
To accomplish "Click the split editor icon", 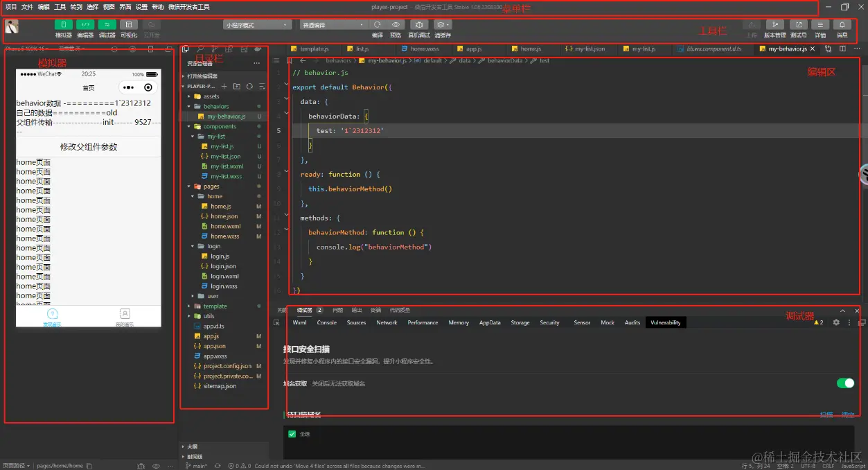I will click(842, 49).
